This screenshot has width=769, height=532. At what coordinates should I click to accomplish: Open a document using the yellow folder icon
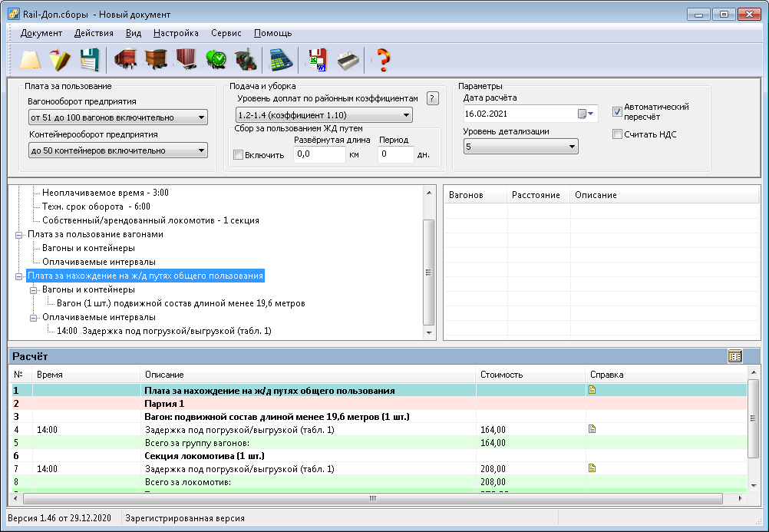point(60,60)
